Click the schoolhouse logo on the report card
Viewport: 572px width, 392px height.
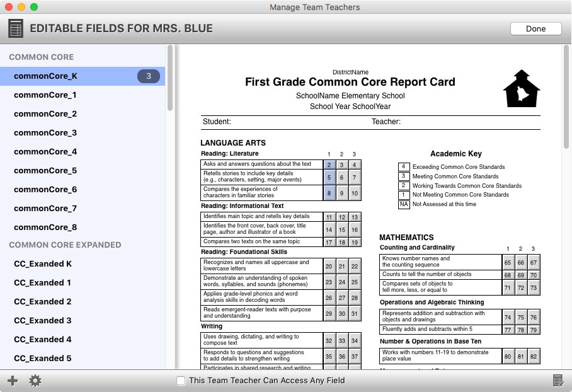point(522,89)
